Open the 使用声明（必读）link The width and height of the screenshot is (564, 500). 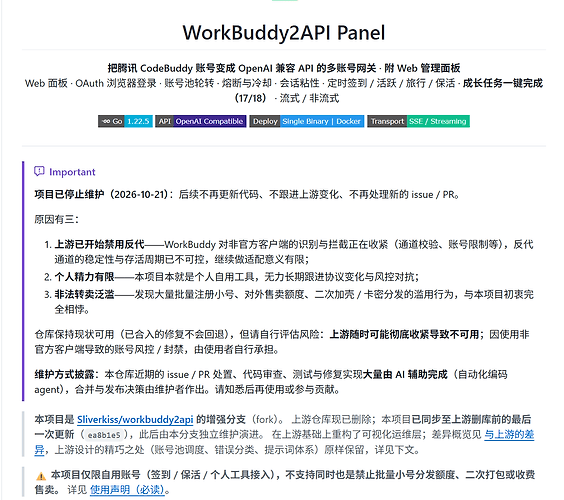point(127,490)
